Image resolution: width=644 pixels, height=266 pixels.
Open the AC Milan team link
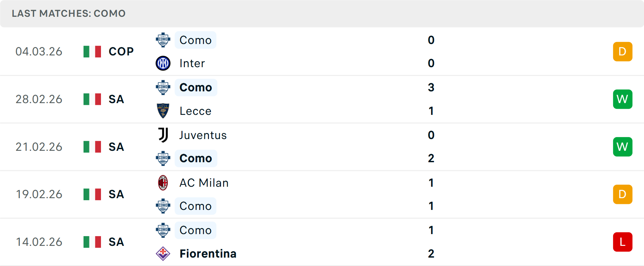pyautogui.click(x=204, y=183)
